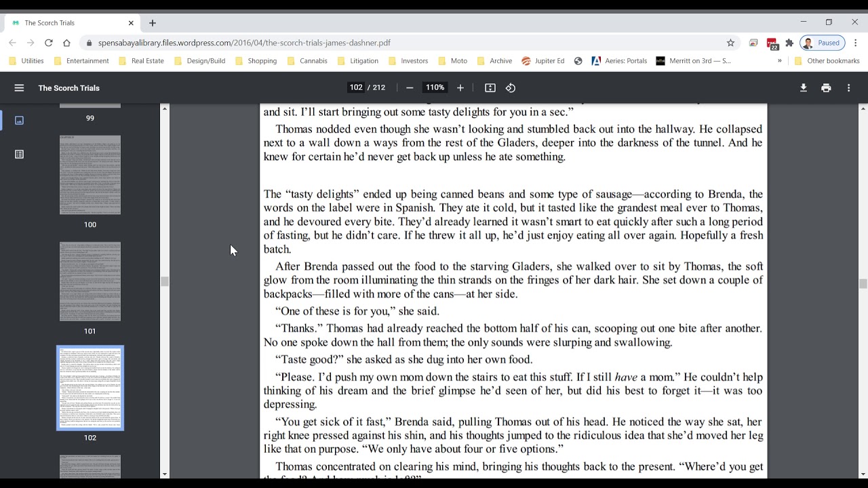Open Aeries: Portals bookmark
Image resolution: width=868 pixels, height=488 pixels.
point(619,61)
